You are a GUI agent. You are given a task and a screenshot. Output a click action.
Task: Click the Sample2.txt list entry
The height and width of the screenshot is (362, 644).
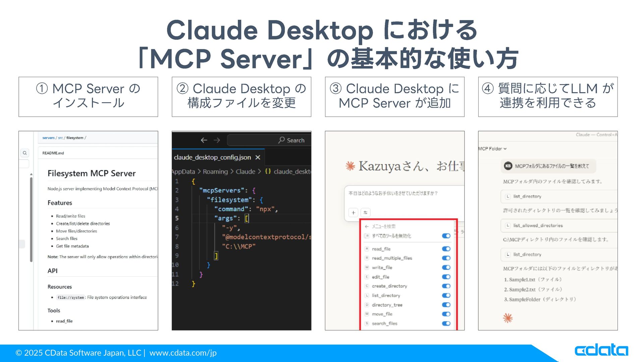[533, 289]
